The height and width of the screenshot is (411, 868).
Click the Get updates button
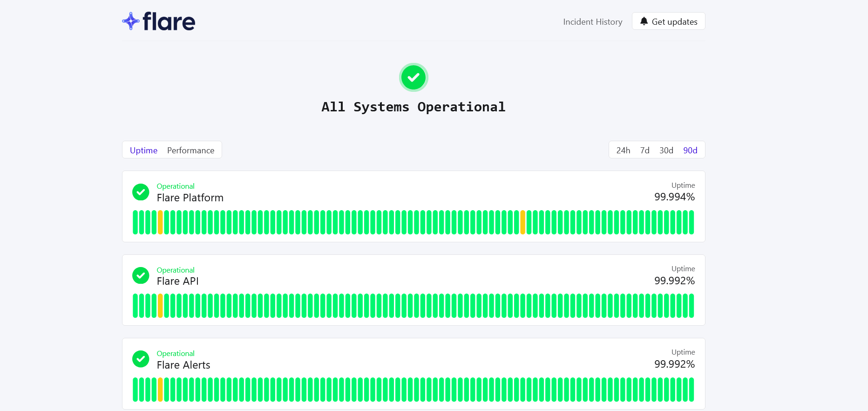pyautogui.click(x=668, y=21)
